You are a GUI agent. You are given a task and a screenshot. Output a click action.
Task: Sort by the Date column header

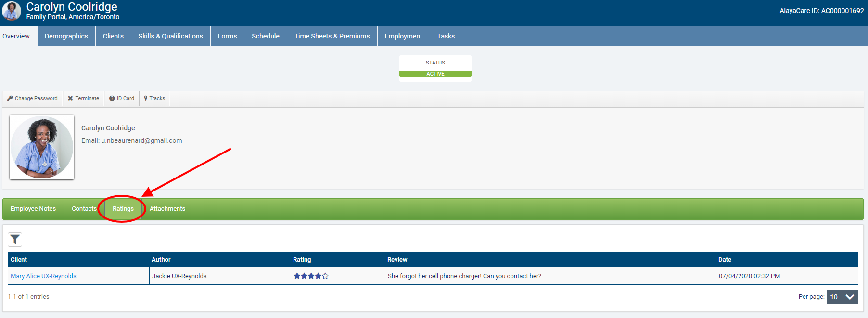tap(725, 259)
